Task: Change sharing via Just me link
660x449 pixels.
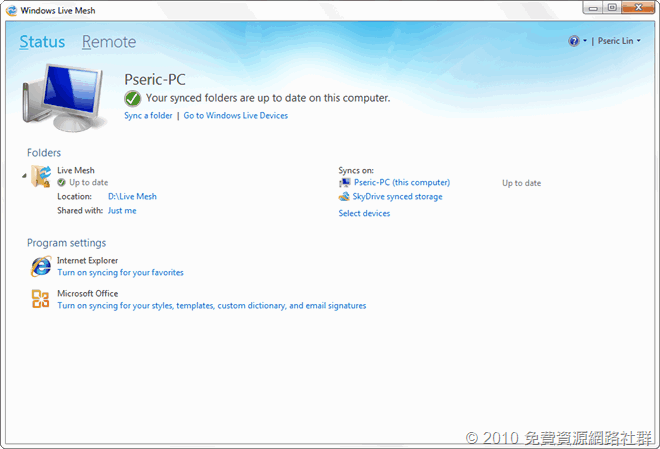Action: (x=122, y=210)
